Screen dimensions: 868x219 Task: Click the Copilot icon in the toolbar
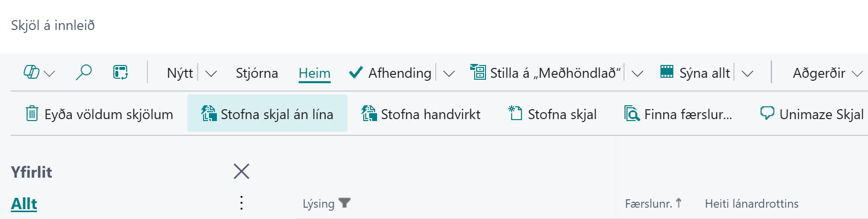32,72
